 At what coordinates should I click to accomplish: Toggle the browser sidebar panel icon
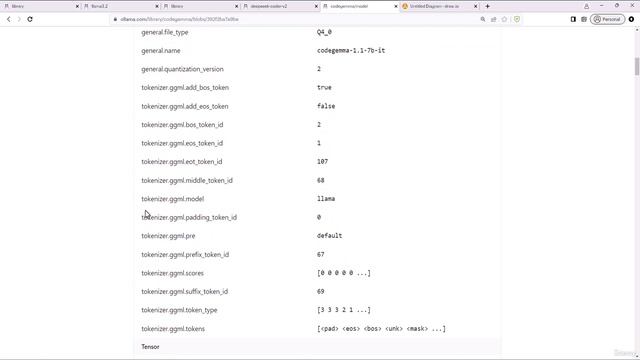(573, 19)
